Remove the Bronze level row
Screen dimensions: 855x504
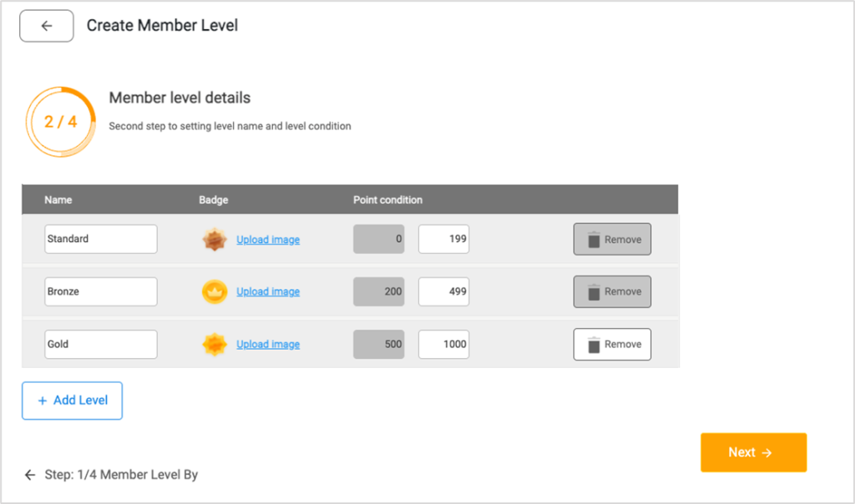(x=612, y=291)
